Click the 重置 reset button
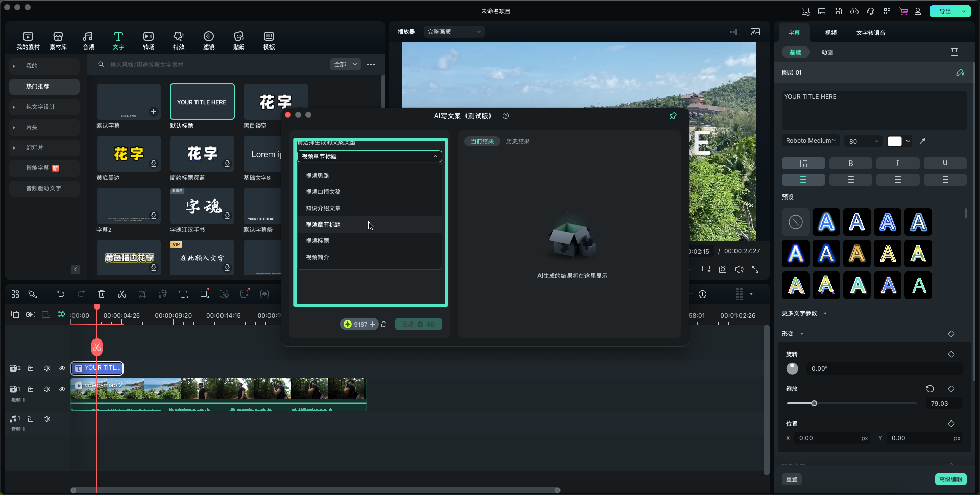 (x=792, y=479)
